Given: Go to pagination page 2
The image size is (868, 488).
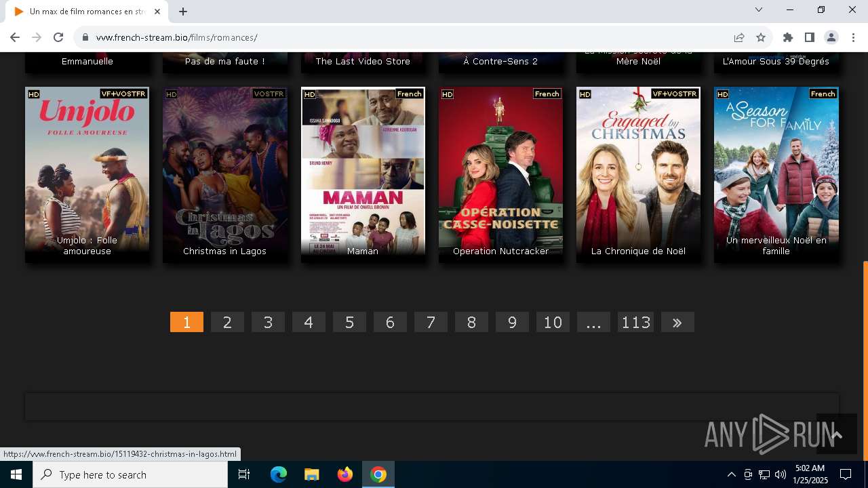Looking at the screenshot, I should (x=227, y=322).
